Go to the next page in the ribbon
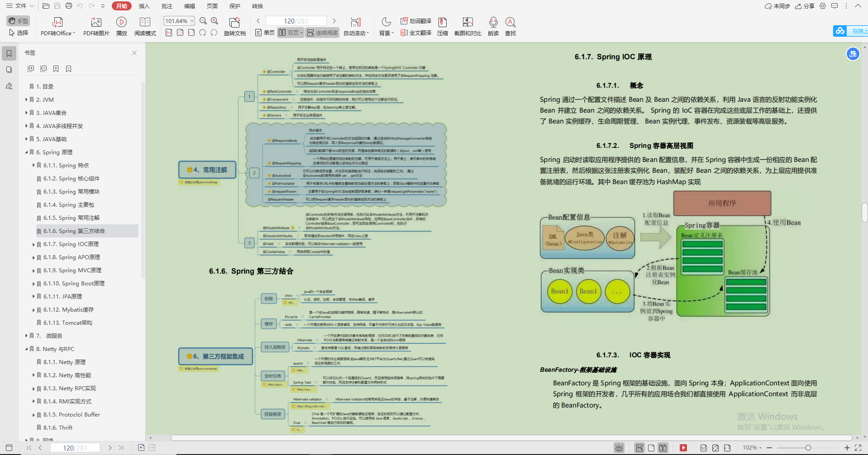The image size is (868, 455). tap(334, 21)
